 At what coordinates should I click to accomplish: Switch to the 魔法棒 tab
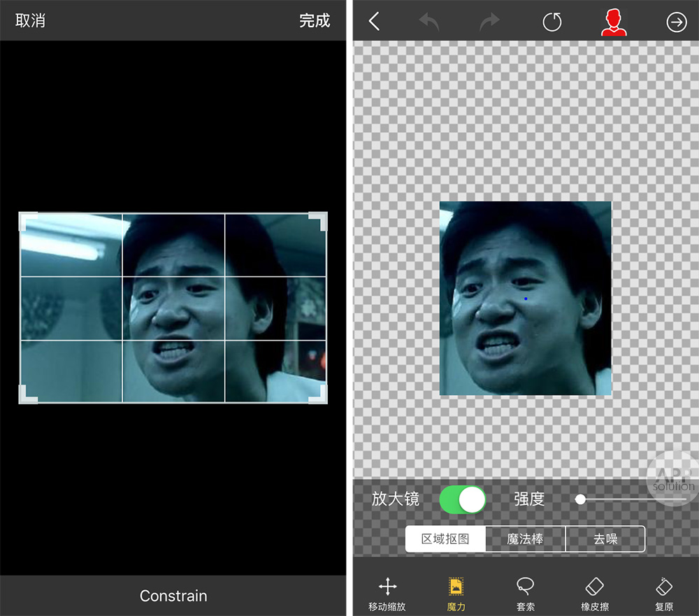525,539
